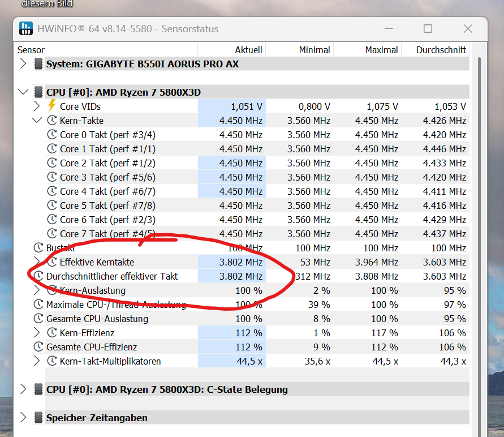The image size is (504, 437).
Task: Click the Kern-Takte average value 4.426 MHz
Action: pyautogui.click(x=445, y=121)
